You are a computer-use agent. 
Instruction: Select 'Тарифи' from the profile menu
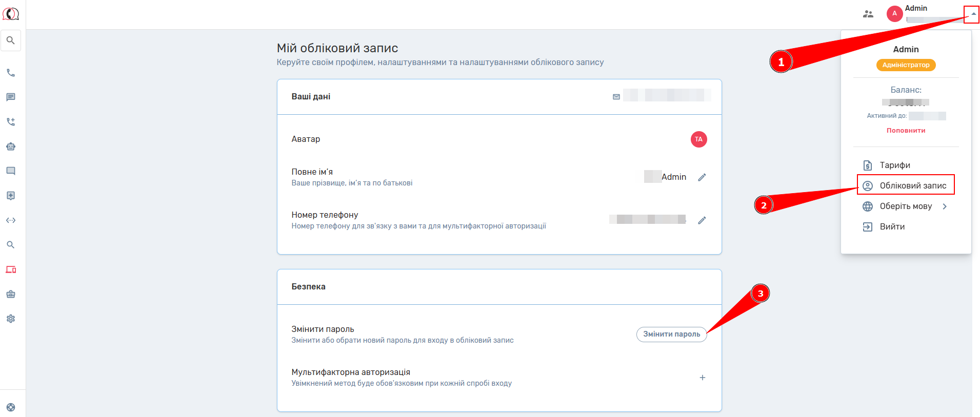click(x=895, y=165)
